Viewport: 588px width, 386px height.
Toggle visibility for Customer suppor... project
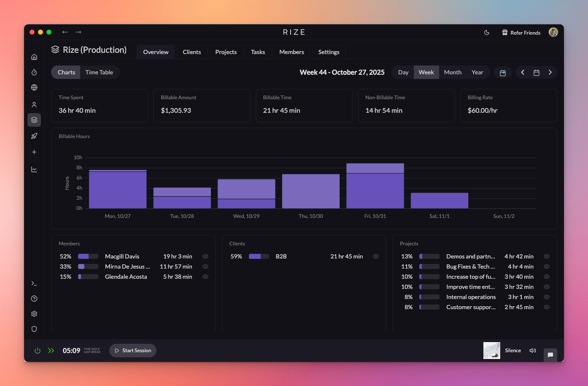coord(547,307)
